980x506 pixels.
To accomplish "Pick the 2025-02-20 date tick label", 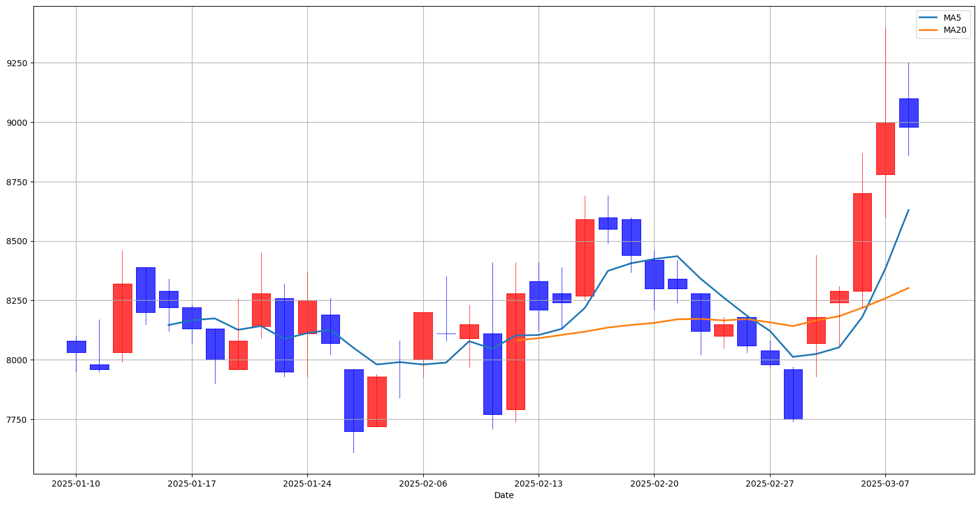I will coord(654,484).
